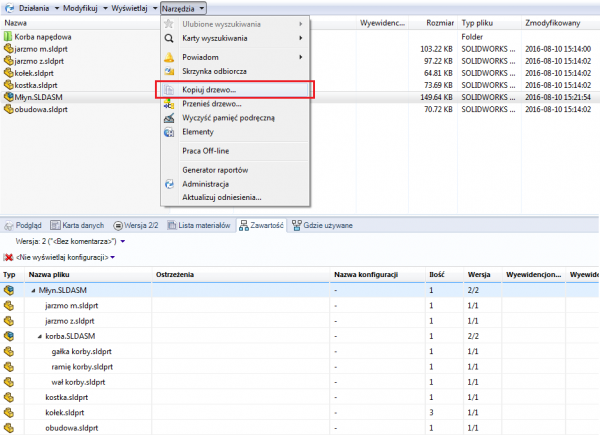Screen dimensions: 600x435
Task: Click the Działania menu icon
Action: (x=9, y=8)
